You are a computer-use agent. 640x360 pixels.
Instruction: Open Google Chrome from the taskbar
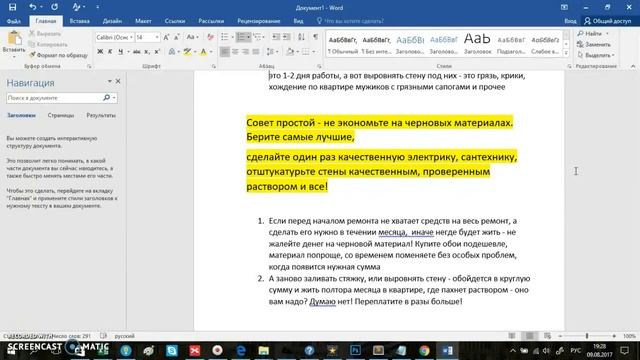pos(424,350)
